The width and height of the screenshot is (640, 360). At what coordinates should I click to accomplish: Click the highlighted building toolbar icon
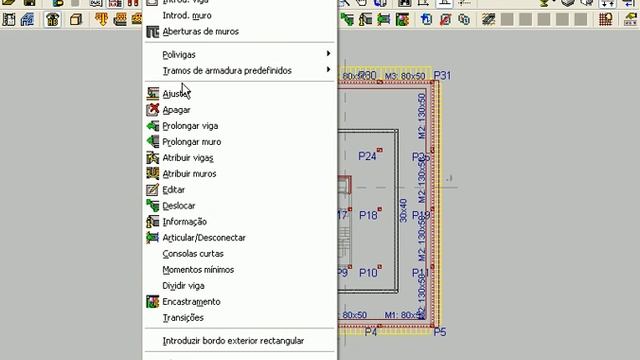click(53, 19)
